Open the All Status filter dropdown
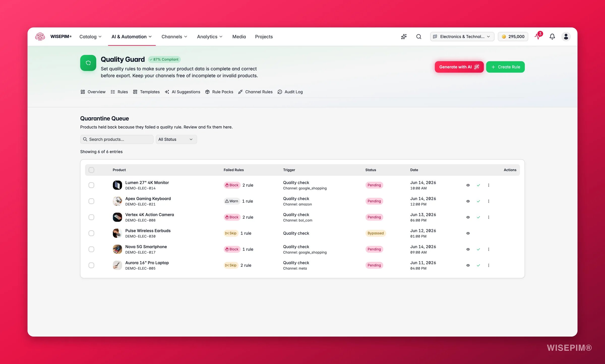The height and width of the screenshot is (364, 605). coord(176,139)
